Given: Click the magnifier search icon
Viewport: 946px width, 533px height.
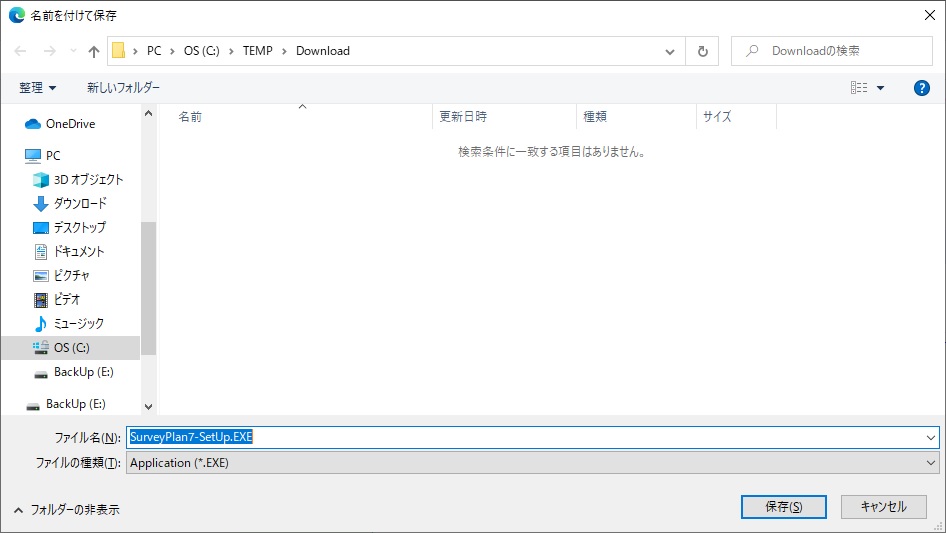Looking at the screenshot, I should click(752, 51).
